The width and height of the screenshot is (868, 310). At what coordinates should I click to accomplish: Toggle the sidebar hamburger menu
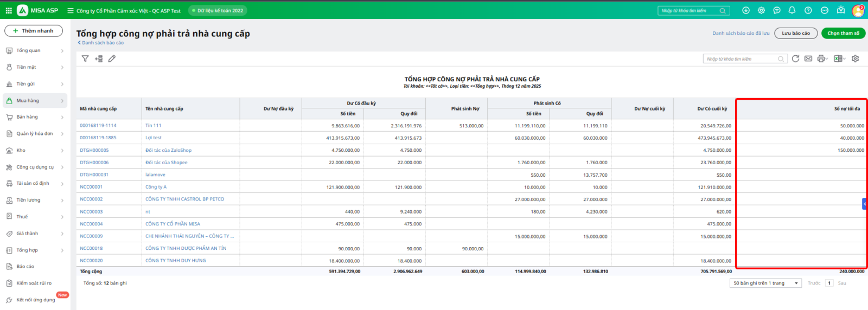pyautogui.click(x=71, y=10)
